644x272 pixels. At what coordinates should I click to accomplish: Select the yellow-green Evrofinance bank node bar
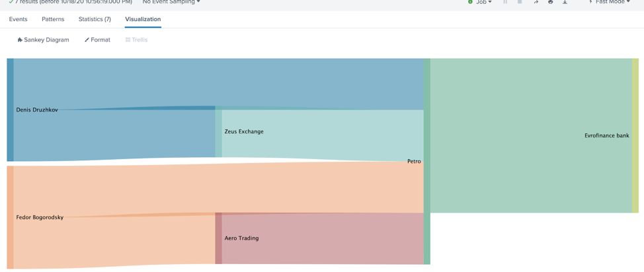[x=635, y=136]
